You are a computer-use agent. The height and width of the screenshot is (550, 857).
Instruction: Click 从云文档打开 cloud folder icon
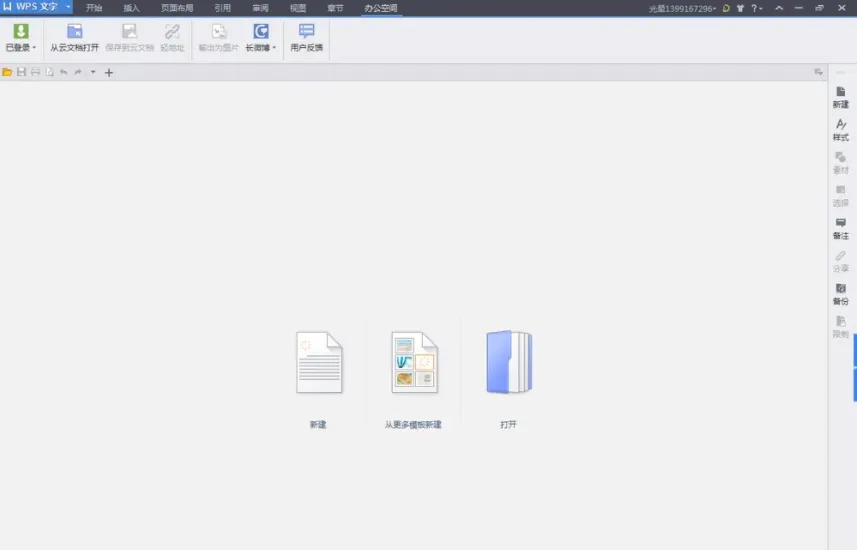[x=74, y=31]
